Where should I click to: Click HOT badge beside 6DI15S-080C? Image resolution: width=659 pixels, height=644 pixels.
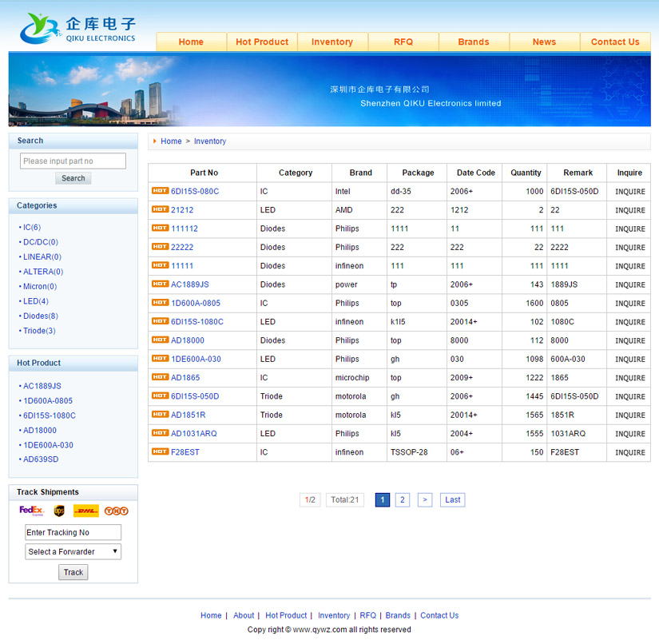[x=160, y=191]
